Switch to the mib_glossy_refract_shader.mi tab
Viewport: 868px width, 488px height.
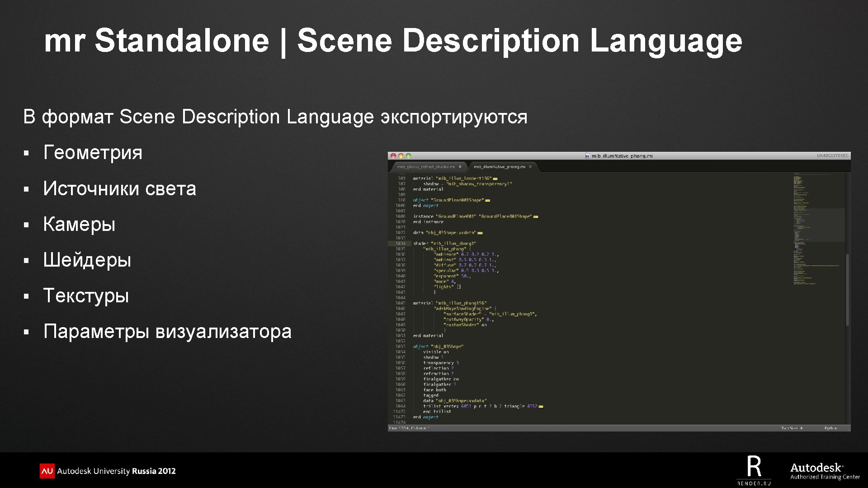[x=426, y=167]
